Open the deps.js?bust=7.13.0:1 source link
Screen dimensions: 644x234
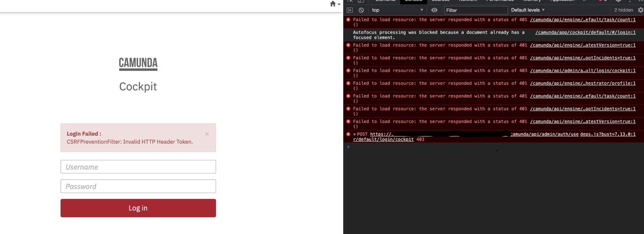coord(608,134)
